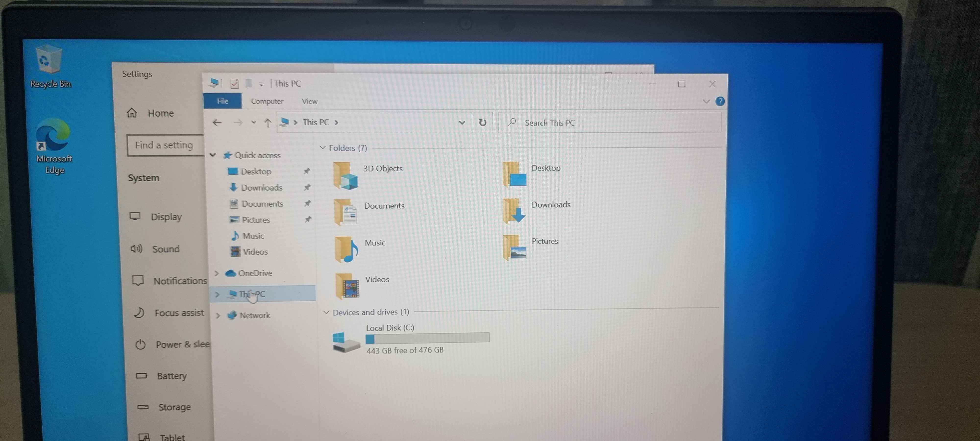The image size is (980, 441).
Task: Expand the OneDrive tree node
Action: pyautogui.click(x=217, y=273)
